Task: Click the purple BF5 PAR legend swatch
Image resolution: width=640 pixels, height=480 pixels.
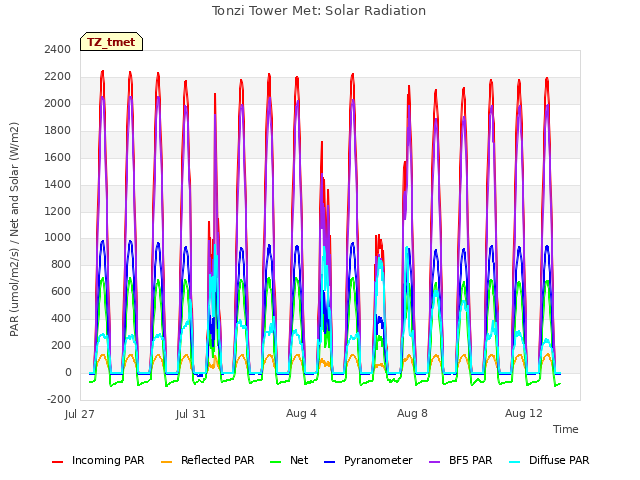Action: [x=435, y=462]
